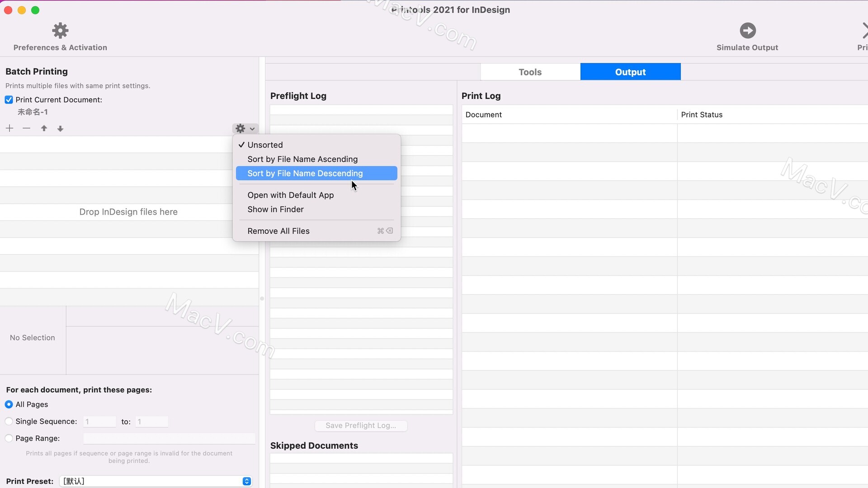Open the gear actions dropdown menu

(x=245, y=128)
